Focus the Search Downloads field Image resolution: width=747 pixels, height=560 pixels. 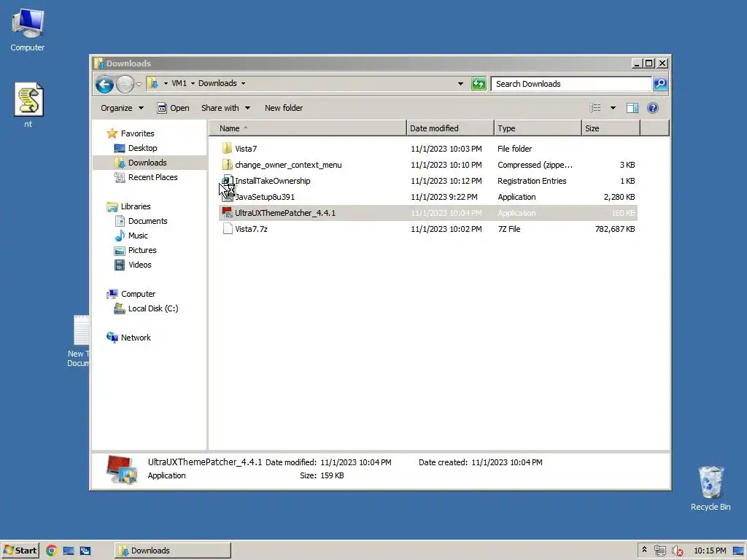570,84
